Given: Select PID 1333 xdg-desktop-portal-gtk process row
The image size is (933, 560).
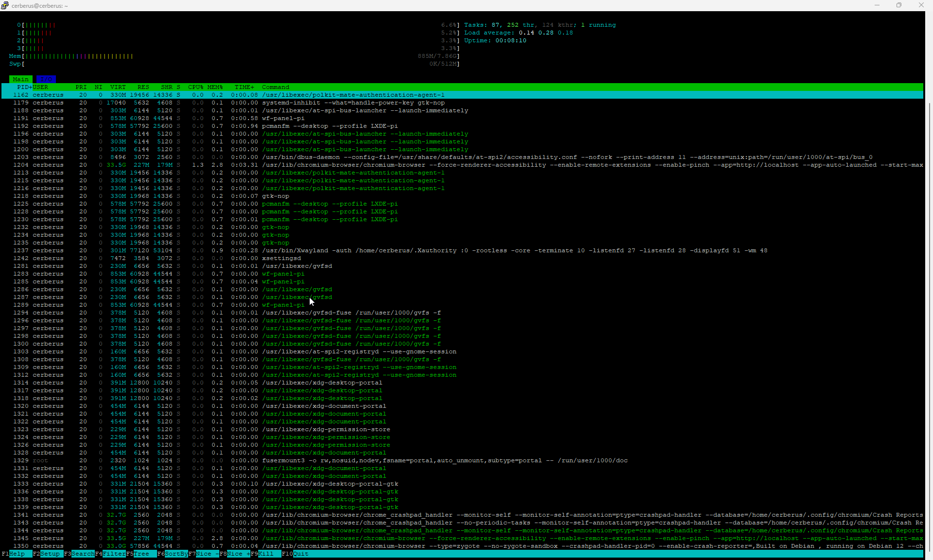Looking at the screenshot, I should tap(462, 484).
